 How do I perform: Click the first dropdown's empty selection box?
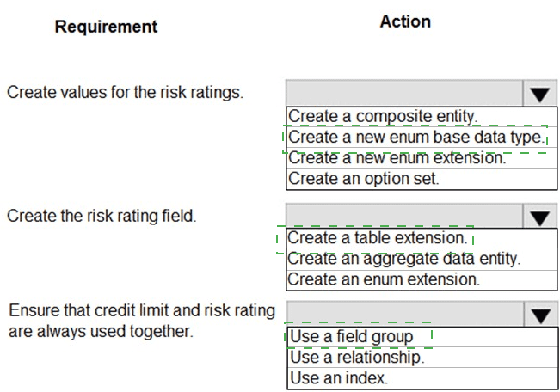404,93
